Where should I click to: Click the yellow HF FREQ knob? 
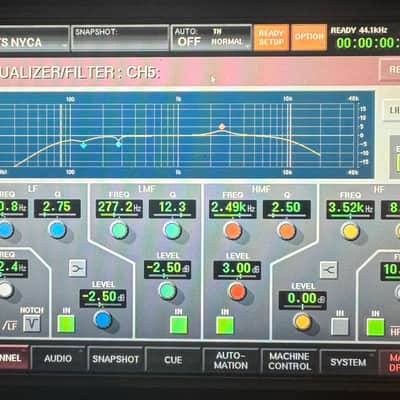point(350,232)
